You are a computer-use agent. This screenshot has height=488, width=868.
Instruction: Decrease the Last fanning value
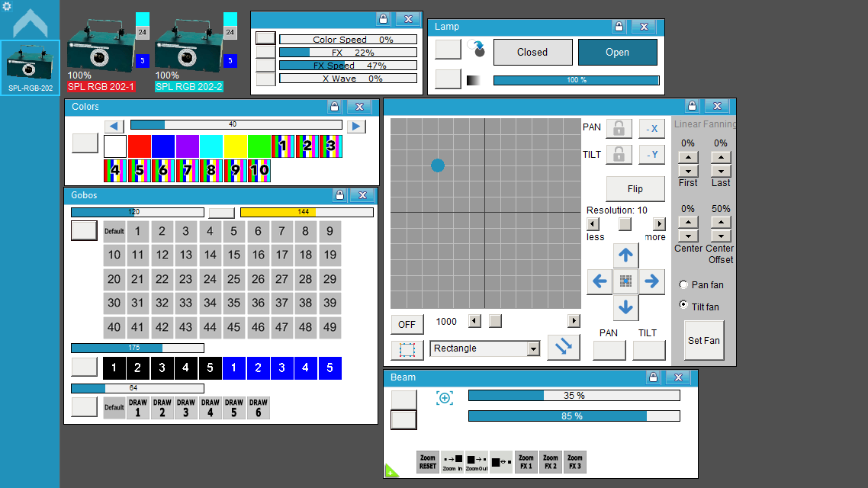(x=721, y=171)
